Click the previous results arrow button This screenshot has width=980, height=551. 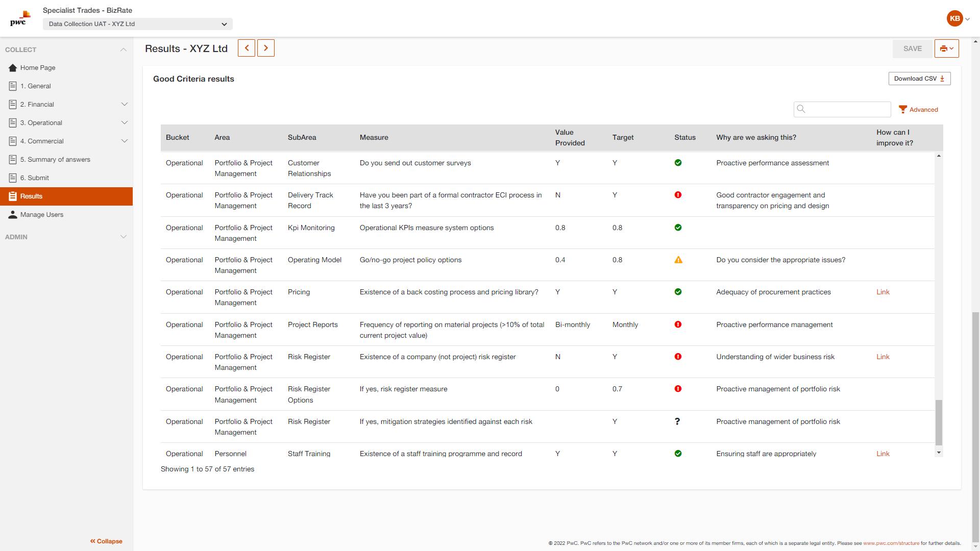point(247,48)
